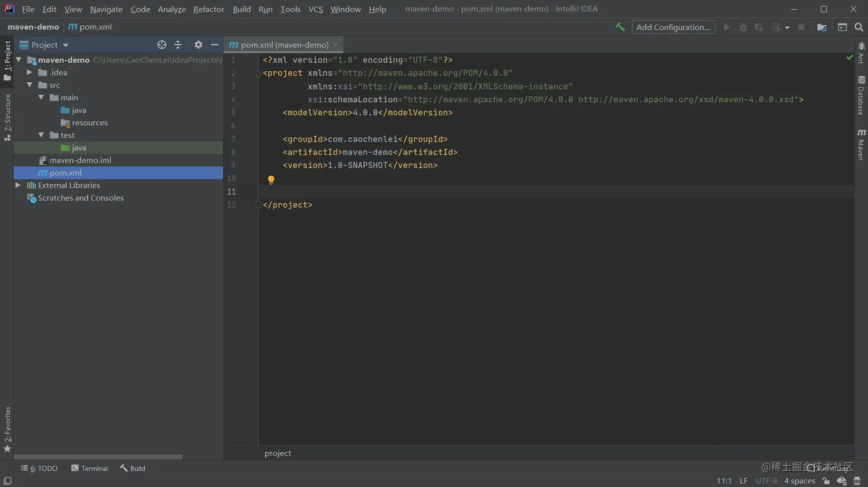
Task: Click the pom.xml breadcrumb Maven icon
Action: pos(73,27)
